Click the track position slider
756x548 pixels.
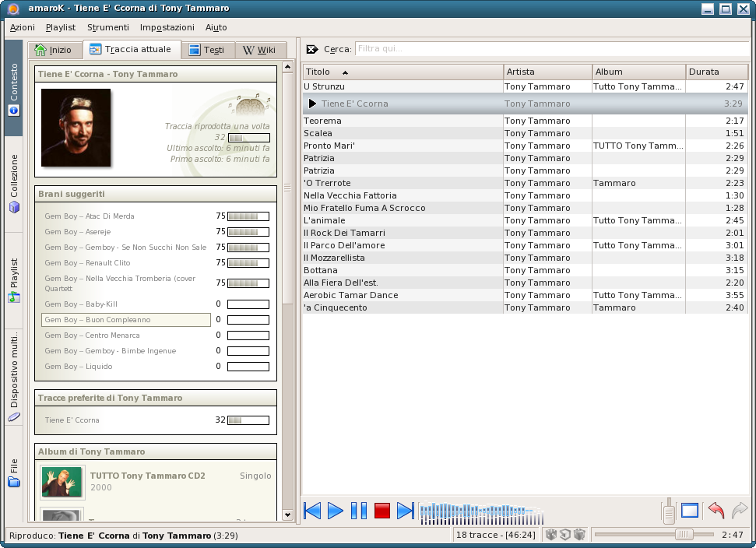click(654, 535)
